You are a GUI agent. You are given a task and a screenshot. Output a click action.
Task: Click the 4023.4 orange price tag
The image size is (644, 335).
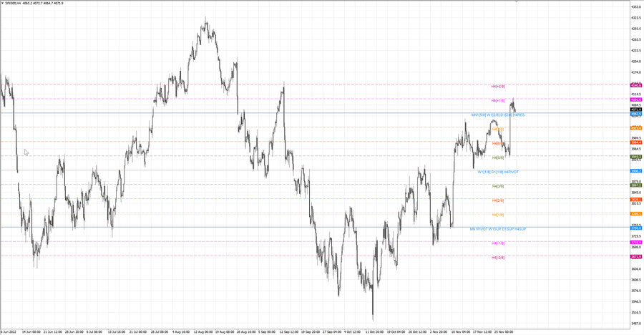636,128
